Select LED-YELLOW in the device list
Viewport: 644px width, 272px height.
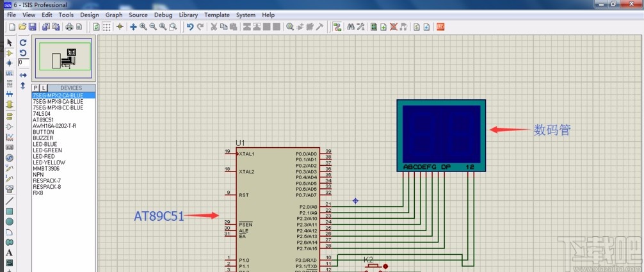tap(63, 163)
